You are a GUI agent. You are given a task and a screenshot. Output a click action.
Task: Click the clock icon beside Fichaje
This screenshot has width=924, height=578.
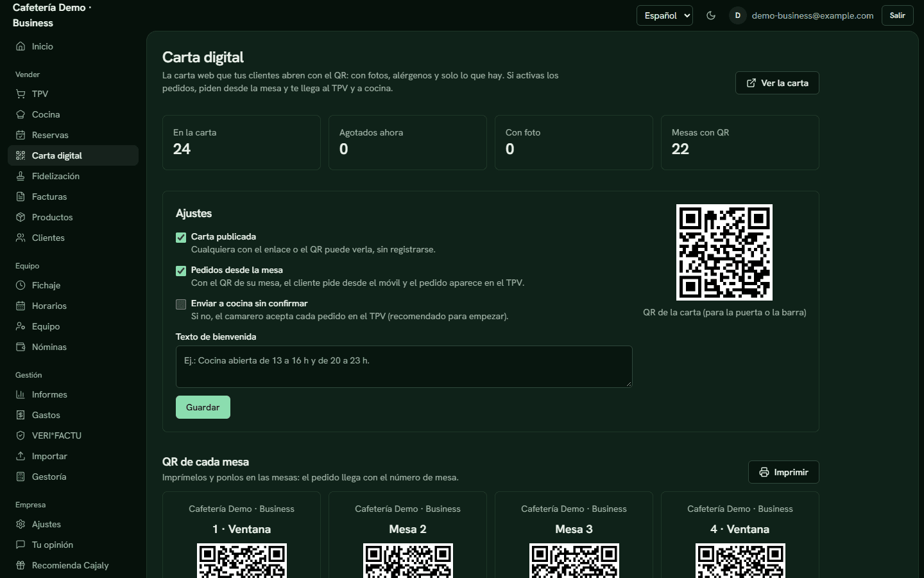(x=21, y=285)
